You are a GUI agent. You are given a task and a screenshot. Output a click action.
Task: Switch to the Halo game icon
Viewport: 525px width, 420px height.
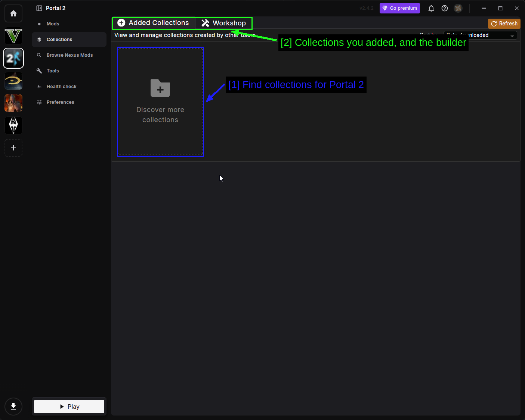13,81
